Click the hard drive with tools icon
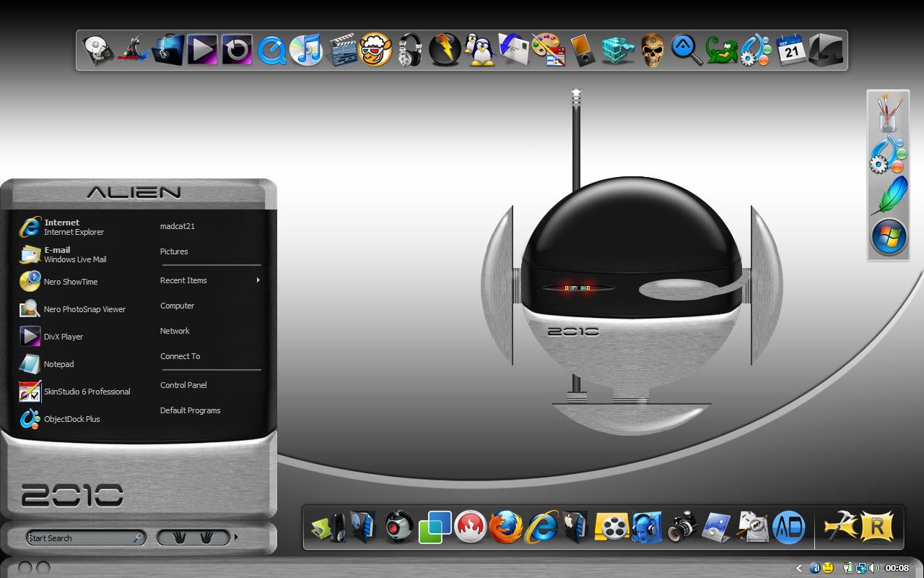Image resolution: width=924 pixels, height=578 pixels. (x=753, y=527)
